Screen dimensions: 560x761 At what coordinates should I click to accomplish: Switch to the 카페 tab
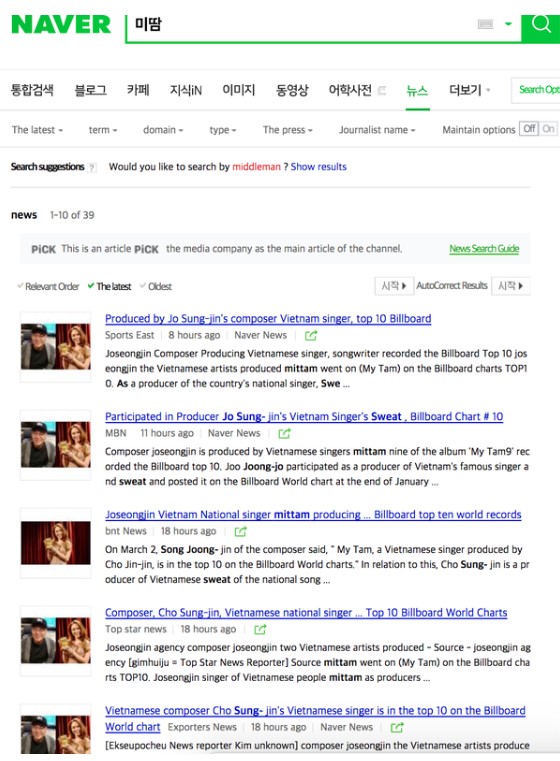(x=138, y=90)
